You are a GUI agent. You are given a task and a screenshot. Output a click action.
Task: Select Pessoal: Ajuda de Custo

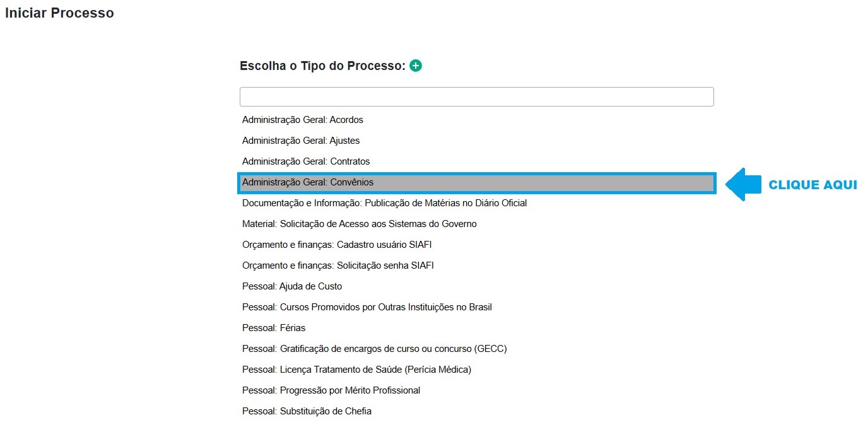click(292, 286)
